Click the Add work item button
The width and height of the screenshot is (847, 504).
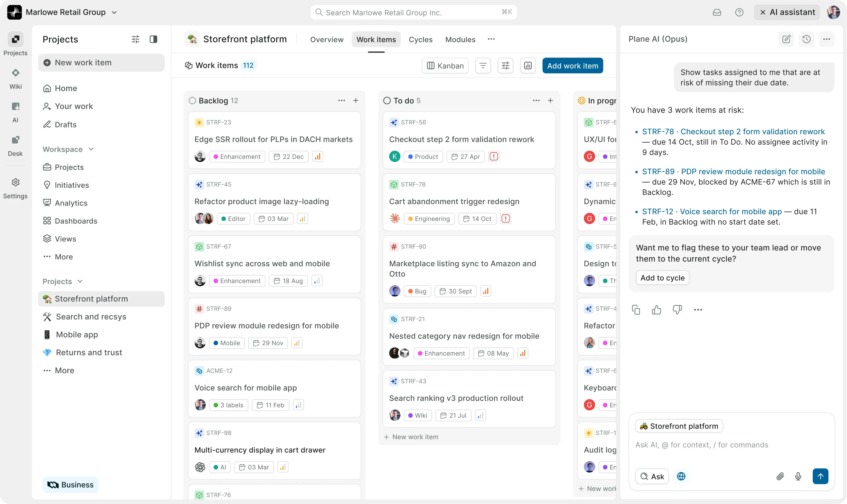pos(573,66)
